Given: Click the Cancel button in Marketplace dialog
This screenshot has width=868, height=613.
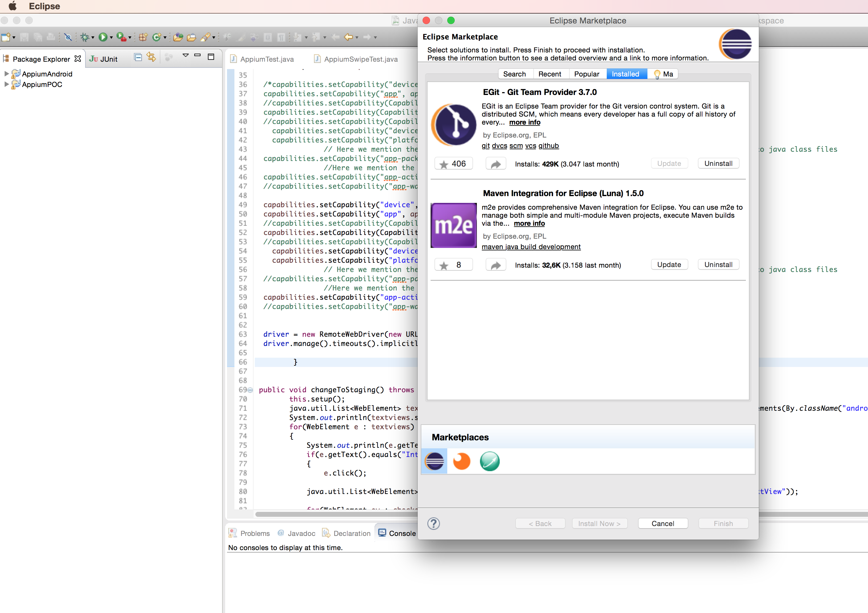Looking at the screenshot, I should pyautogui.click(x=663, y=524).
